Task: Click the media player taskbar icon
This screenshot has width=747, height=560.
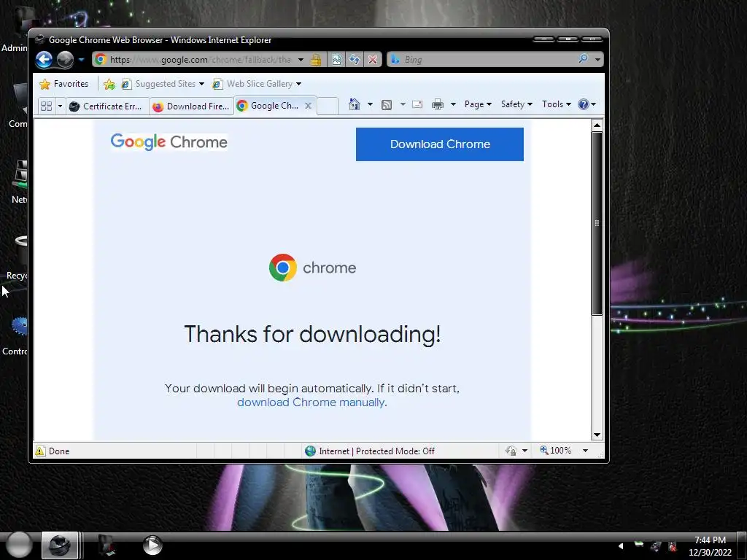Action: tap(152, 545)
